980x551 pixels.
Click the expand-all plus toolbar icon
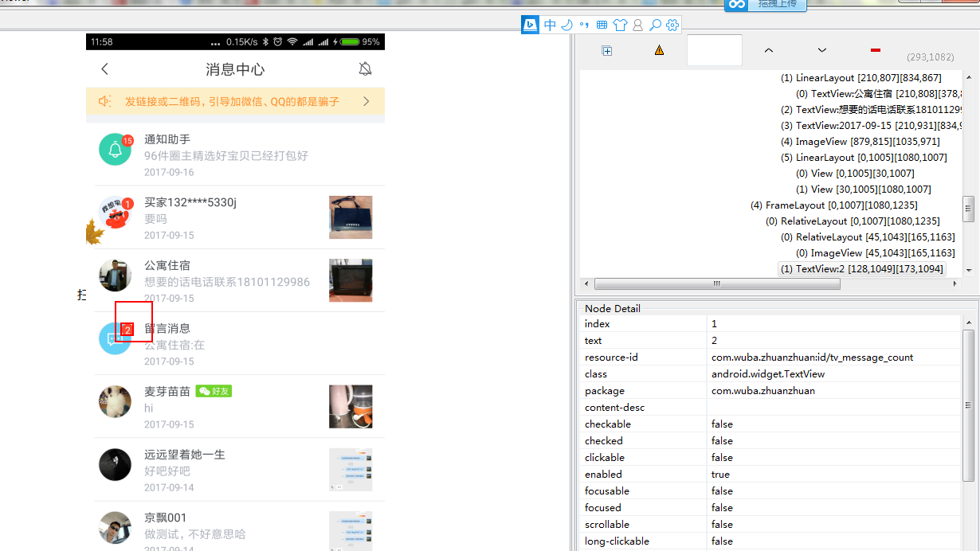(606, 50)
